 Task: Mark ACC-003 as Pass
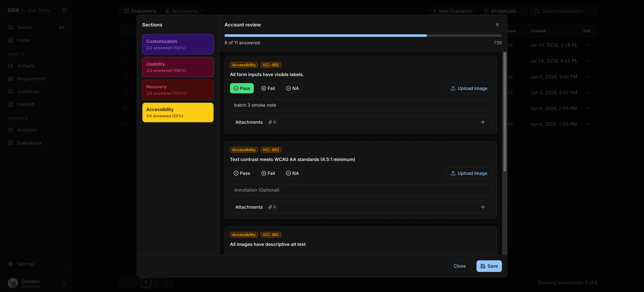tap(242, 173)
